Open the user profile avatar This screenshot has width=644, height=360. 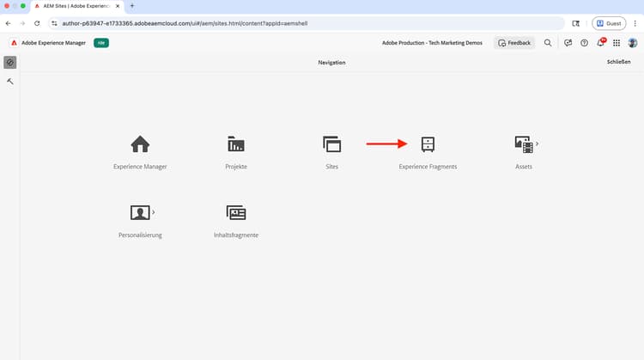633,43
